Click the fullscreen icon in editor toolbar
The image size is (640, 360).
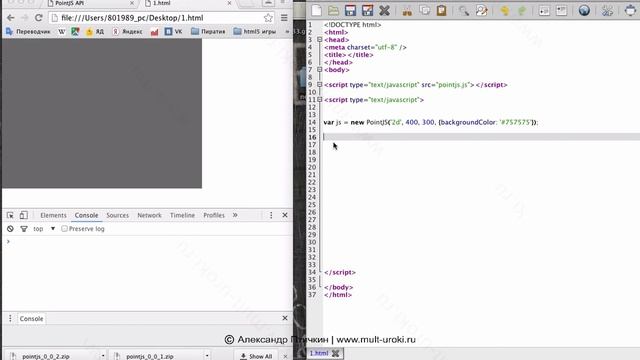click(x=630, y=10)
